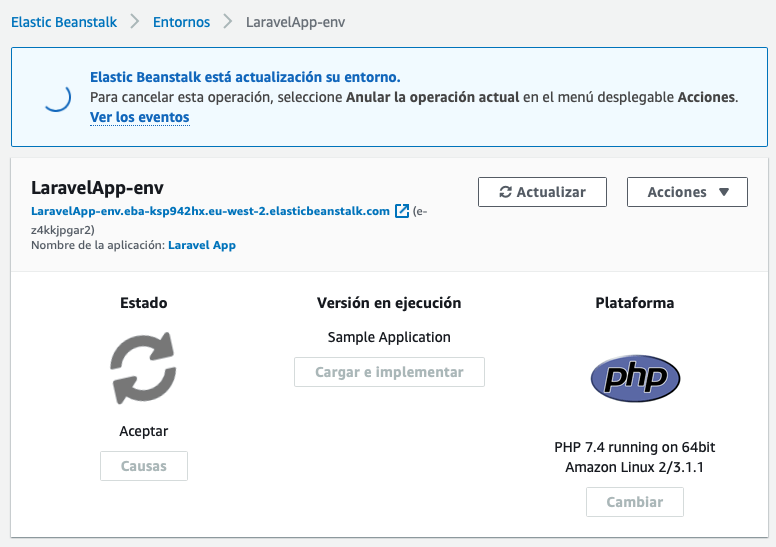This screenshot has width=776, height=547.
Task: Click the PHP platform logo
Action: point(635,378)
